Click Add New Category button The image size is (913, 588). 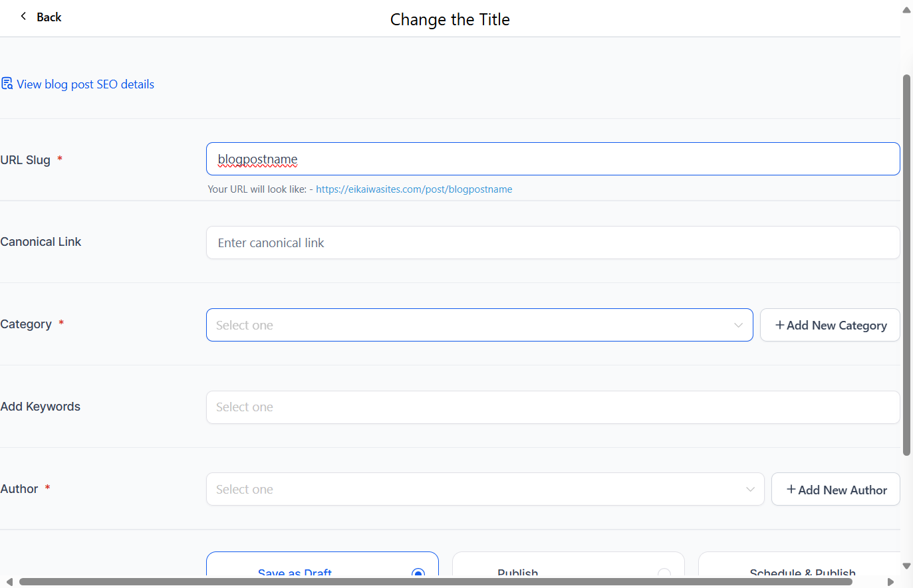[x=830, y=325]
